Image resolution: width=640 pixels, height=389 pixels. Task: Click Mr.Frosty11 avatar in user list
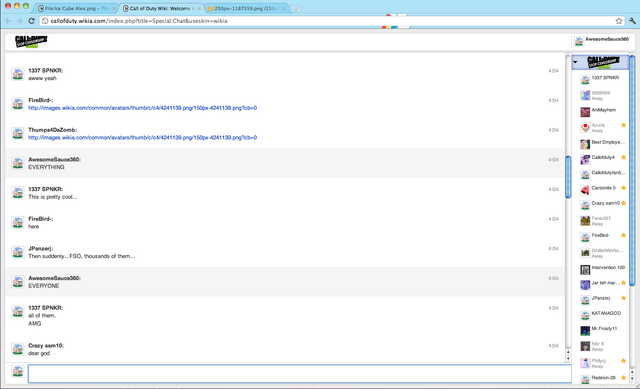coord(585,330)
